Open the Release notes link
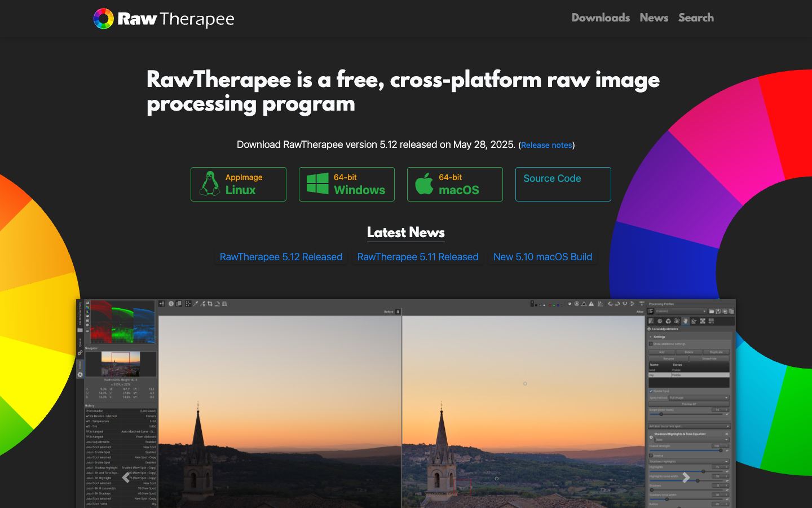 [x=546, y=145]
